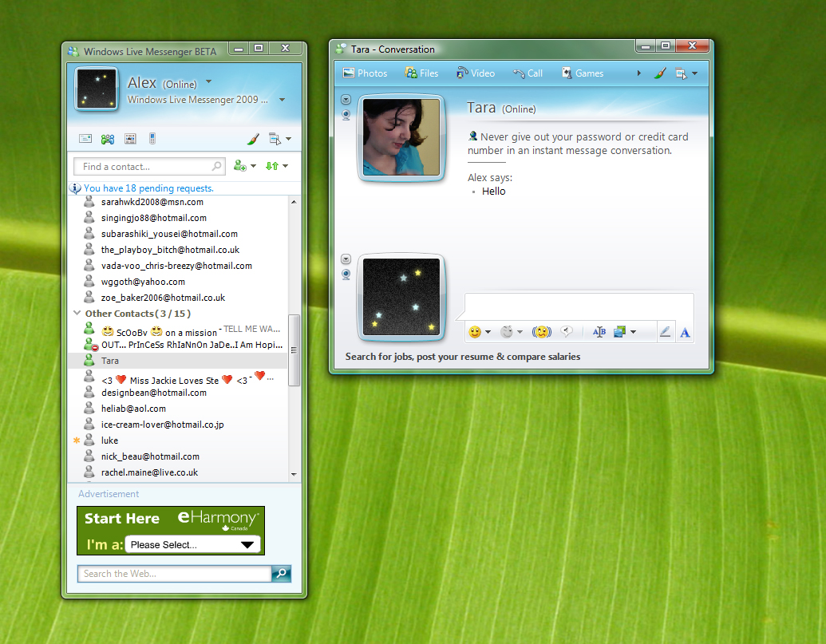This screenshot has width=826, height=644.
Task: Change font color using the A icon
Action: (x=685, y=332)
